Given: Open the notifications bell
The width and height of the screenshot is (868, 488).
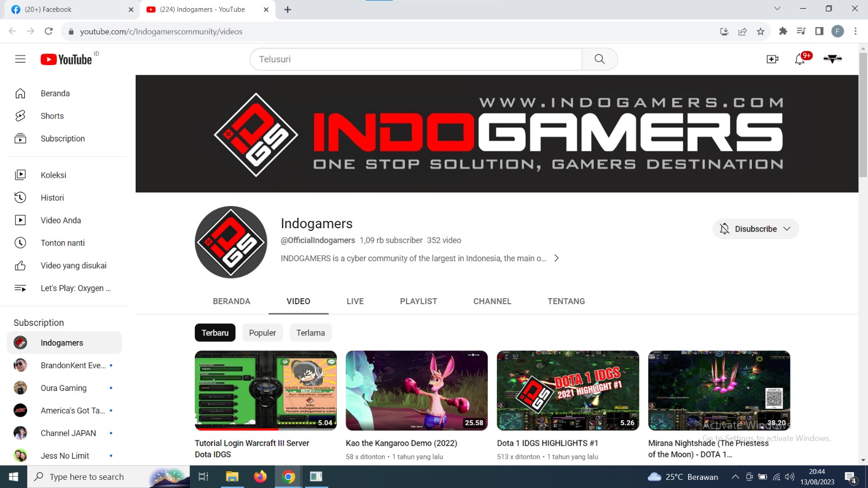Looking at the screenshot, I should pos(800,59).
